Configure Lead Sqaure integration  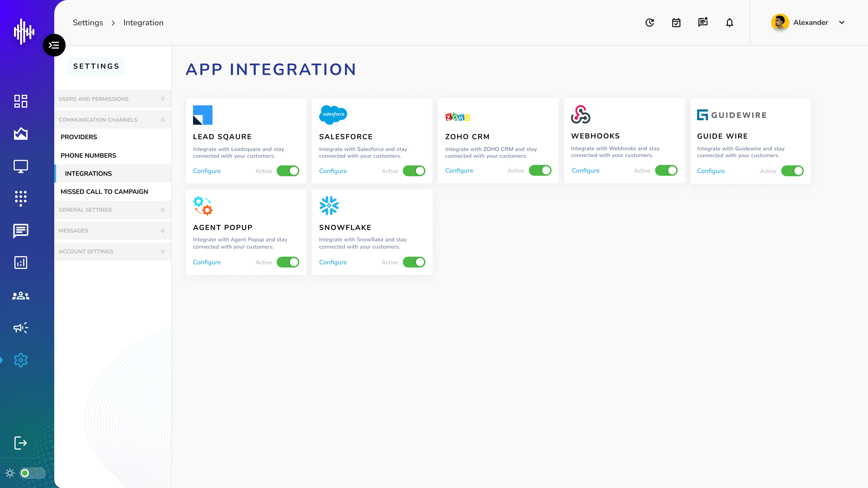(x=207, y=171)
